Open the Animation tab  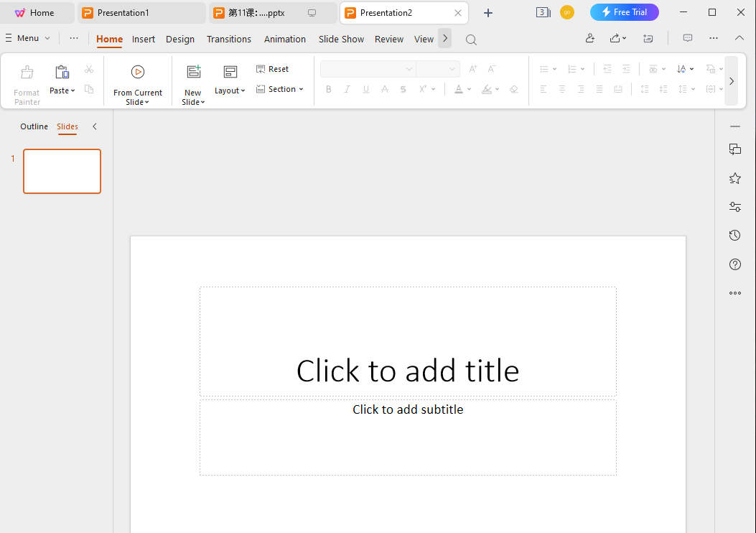click(x=284, y=39)
